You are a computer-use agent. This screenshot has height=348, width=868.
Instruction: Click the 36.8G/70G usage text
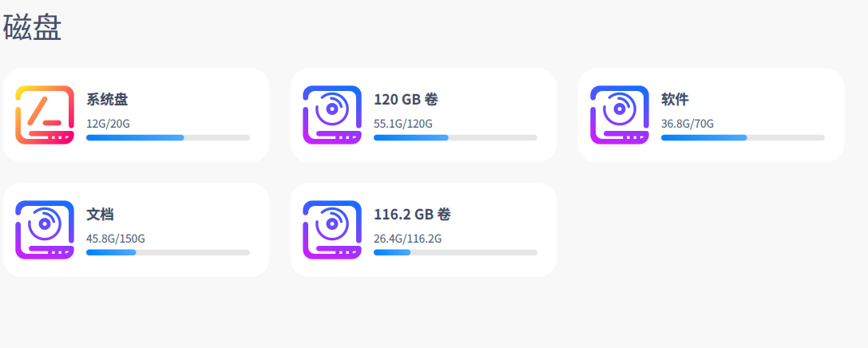click(688, 124)
